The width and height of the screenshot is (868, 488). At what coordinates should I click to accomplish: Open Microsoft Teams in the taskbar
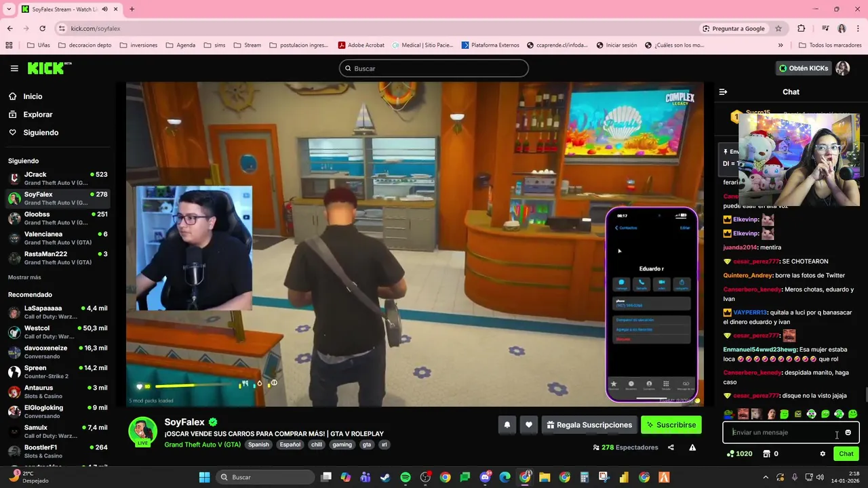click(x=366, y=477)
